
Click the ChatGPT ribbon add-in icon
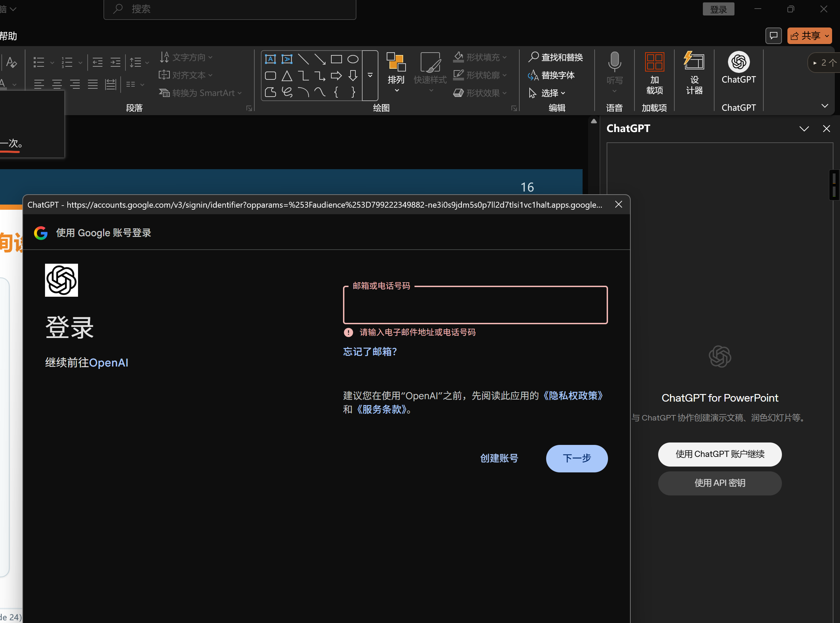point(739,68)
